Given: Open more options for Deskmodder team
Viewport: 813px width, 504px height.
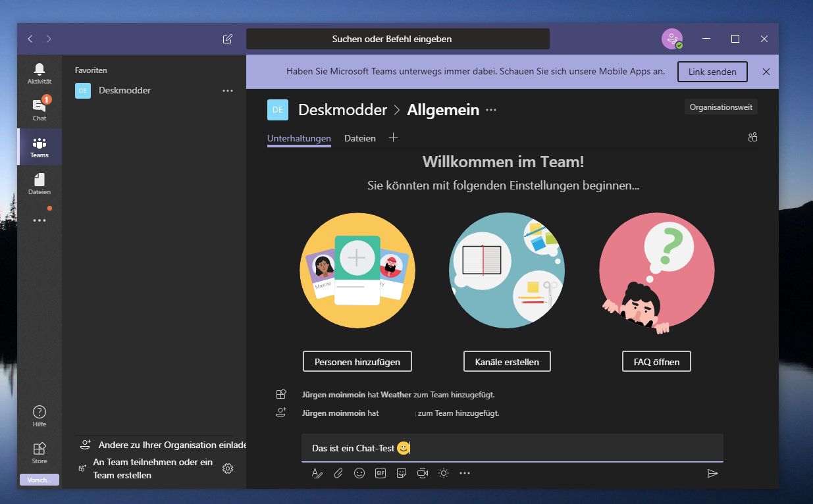Looking at the screenshot, I should click(x=228, y=91).
